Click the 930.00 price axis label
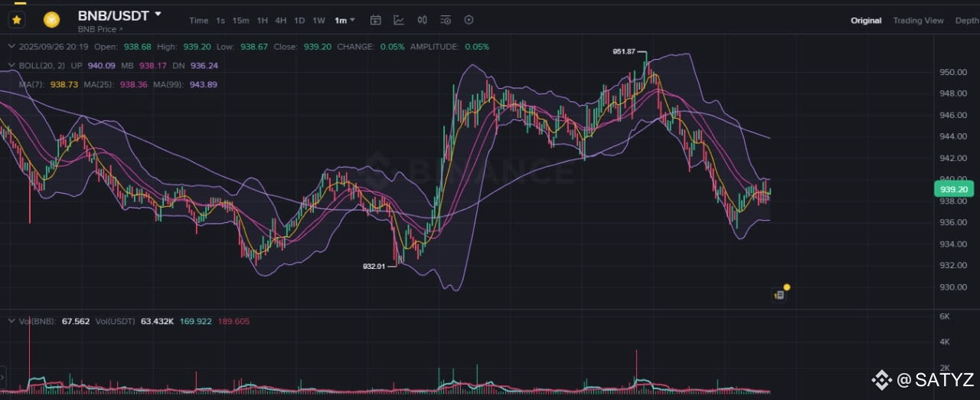 coord(953,287)
